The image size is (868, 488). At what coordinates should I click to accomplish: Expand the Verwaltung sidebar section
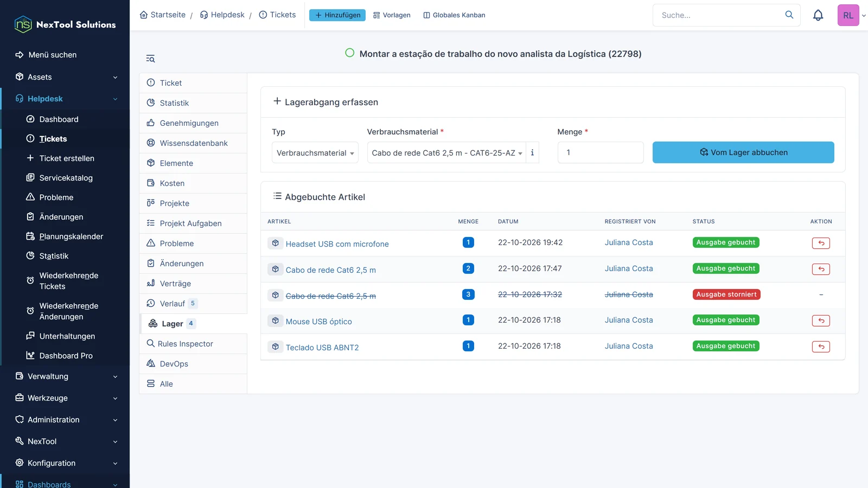[65, 376]
